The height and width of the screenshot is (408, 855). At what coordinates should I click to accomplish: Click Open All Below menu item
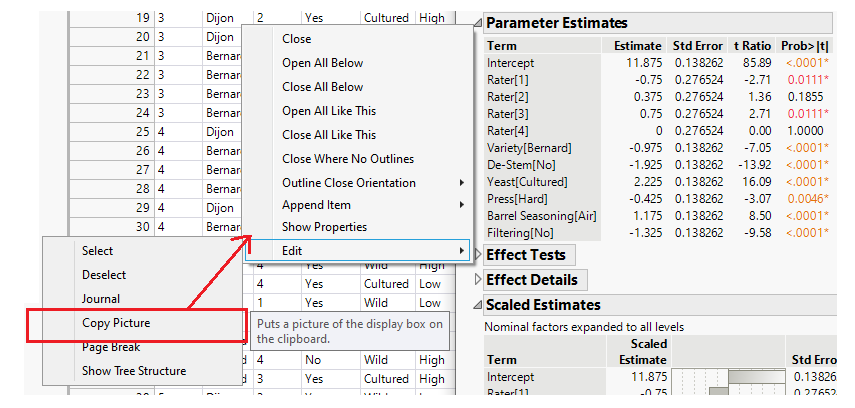tap(323, 63)
